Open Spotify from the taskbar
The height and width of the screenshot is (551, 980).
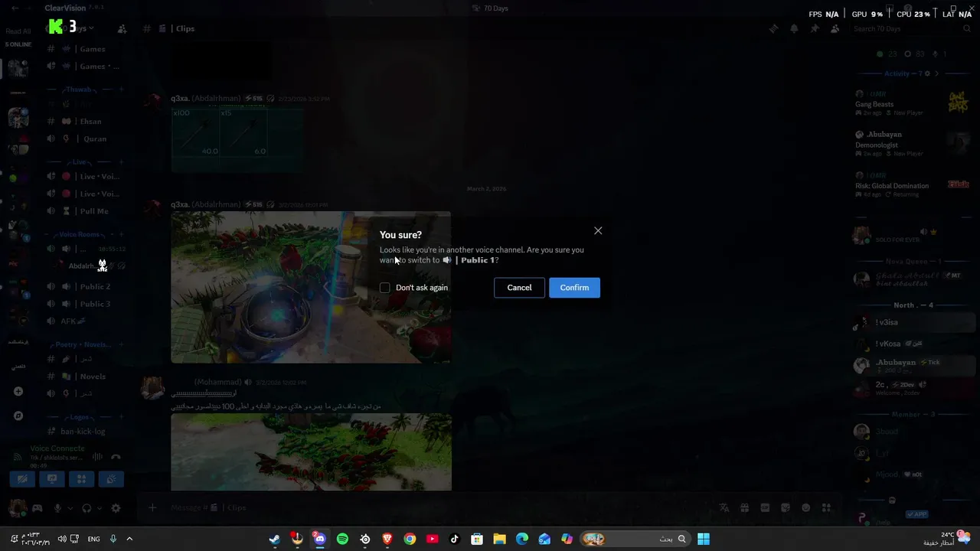342,539
